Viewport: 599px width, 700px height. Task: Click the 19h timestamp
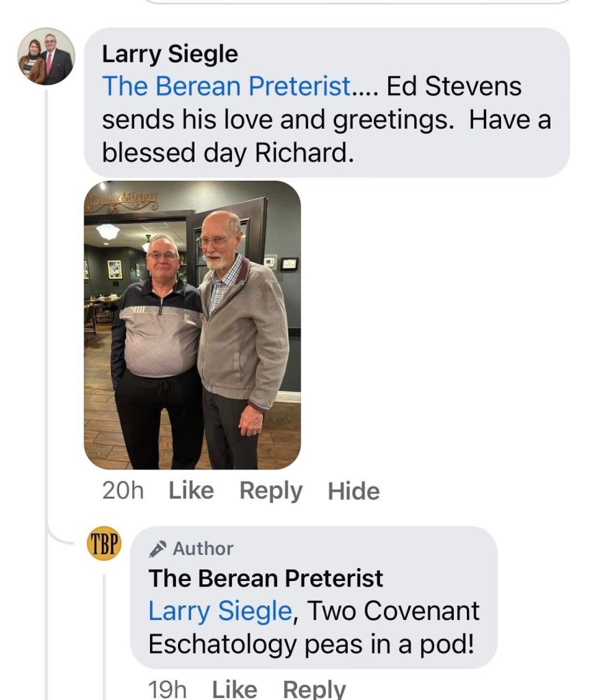click(167, 689)
